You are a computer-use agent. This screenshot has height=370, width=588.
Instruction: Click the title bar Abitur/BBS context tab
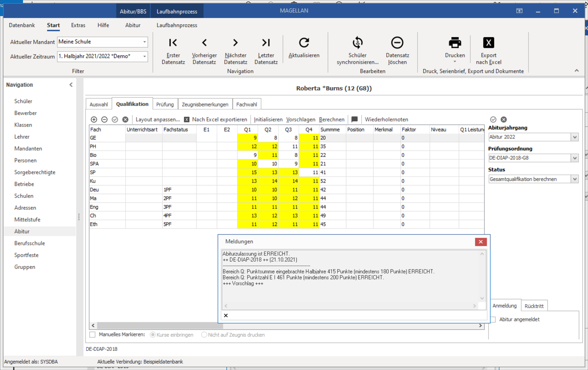(x=133, y=12)
